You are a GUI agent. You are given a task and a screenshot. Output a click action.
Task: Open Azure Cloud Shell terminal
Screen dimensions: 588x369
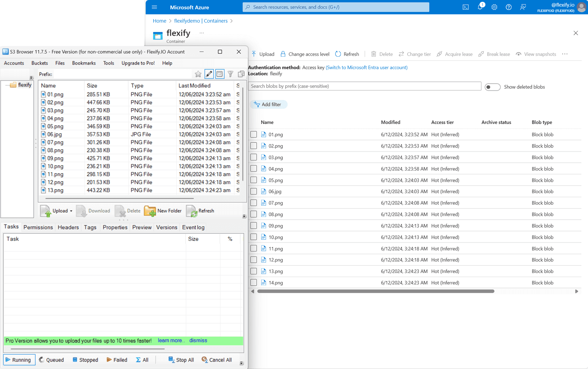coord(466,7)
